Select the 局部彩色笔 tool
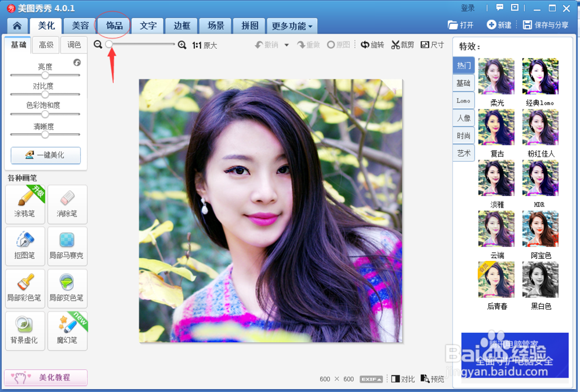Screen dimensions: 580x392 tap(25, 288)
